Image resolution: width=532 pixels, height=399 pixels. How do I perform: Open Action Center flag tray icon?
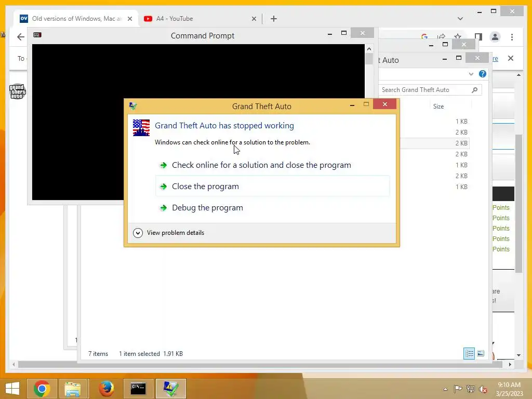click(x=458, y=389)
